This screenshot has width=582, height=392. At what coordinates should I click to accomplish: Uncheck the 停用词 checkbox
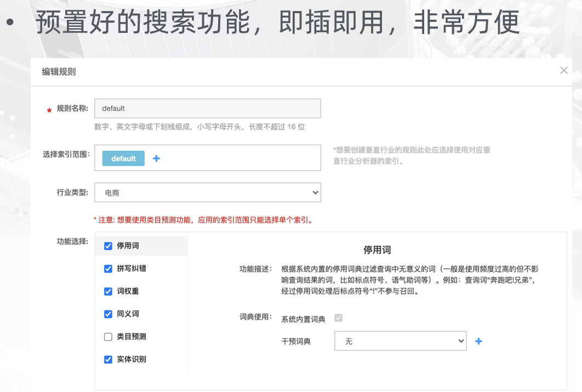(108, 246)
